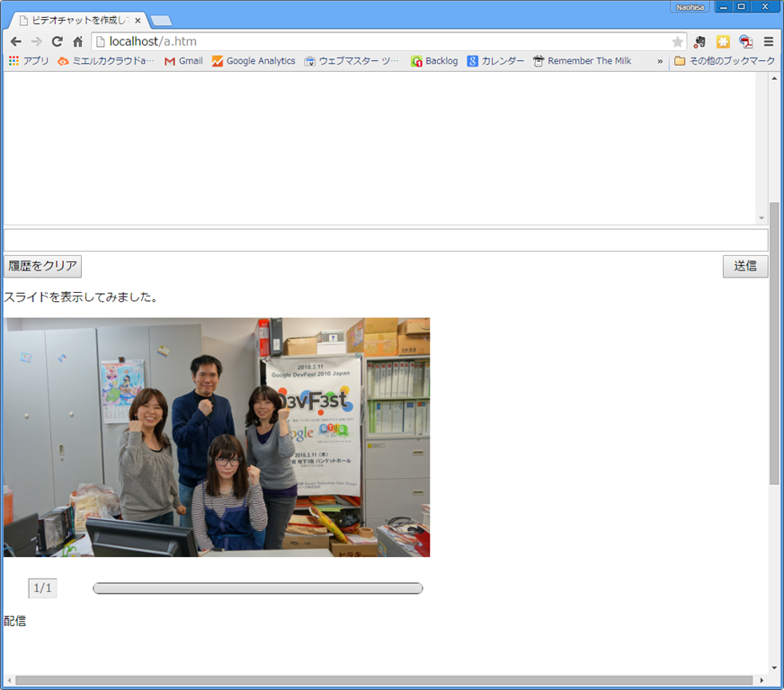Click the アプリ apps shortcut
Screen dimensions: 784x690
[29, 61]
